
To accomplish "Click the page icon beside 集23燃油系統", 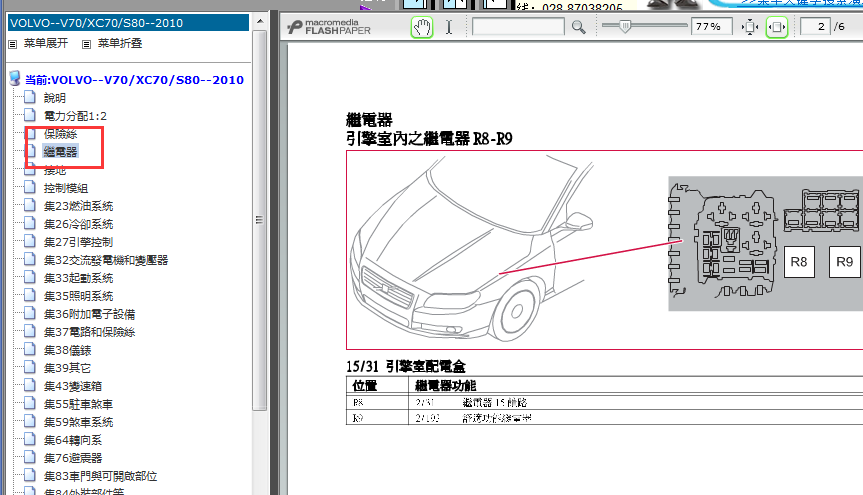I will pos(30,205).
